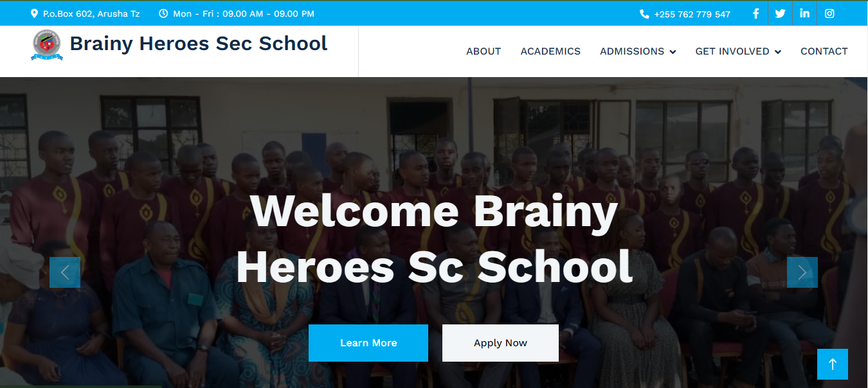
Task: Click the clock icon beside hours
Action: pyautogui.click(x=163, y=13)
